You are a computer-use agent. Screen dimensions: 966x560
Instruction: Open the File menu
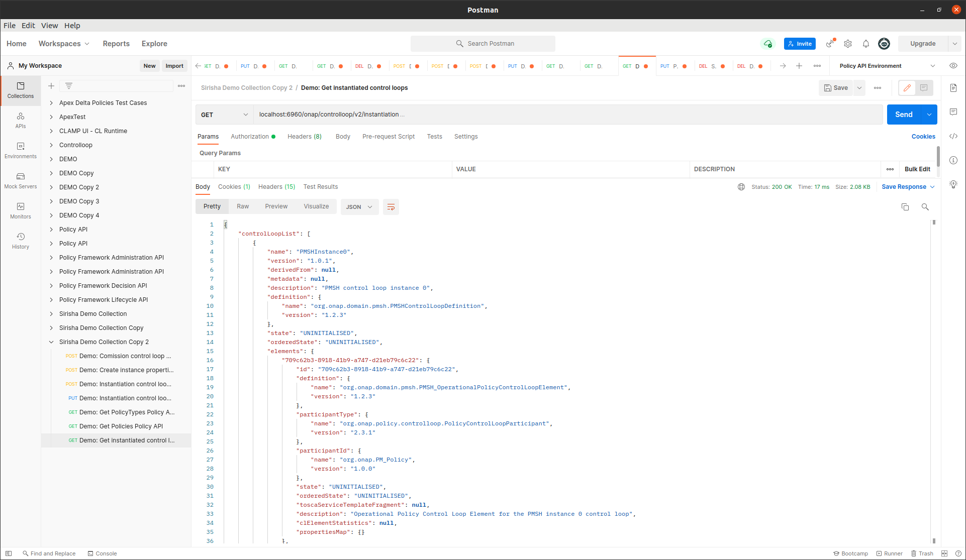10,26
